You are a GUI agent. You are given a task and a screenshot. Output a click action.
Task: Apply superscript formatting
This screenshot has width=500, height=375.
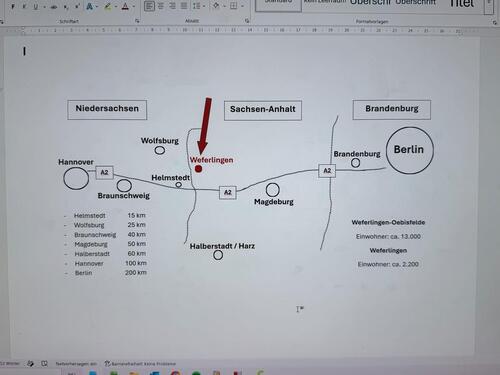coord(77,6)
